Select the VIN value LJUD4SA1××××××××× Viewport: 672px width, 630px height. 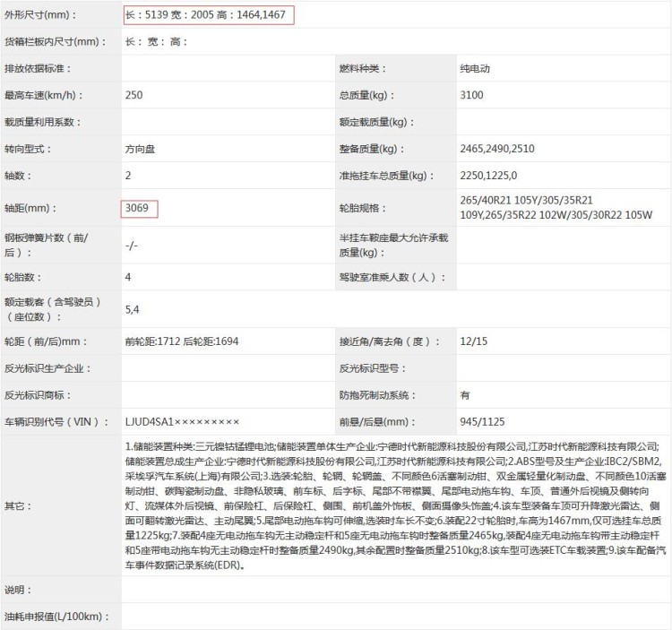[x=182, y=422]
